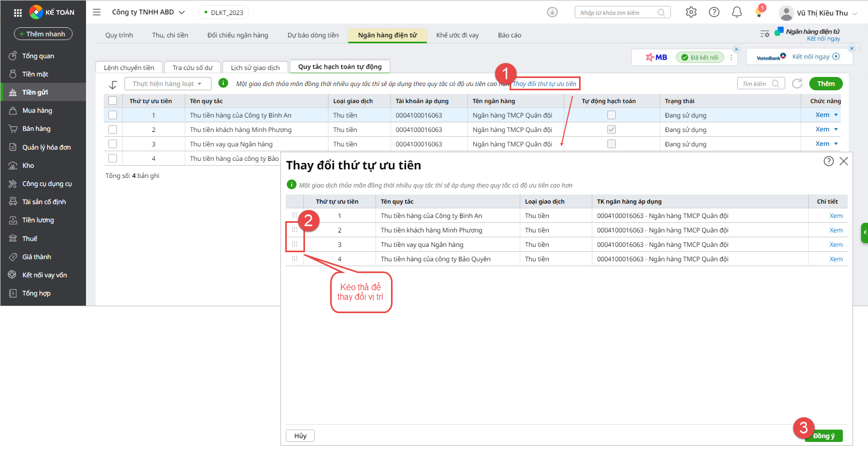Check the row 4 Bảo selection checkbox
The height and width of the screenshot is (451, 868).
113,158
